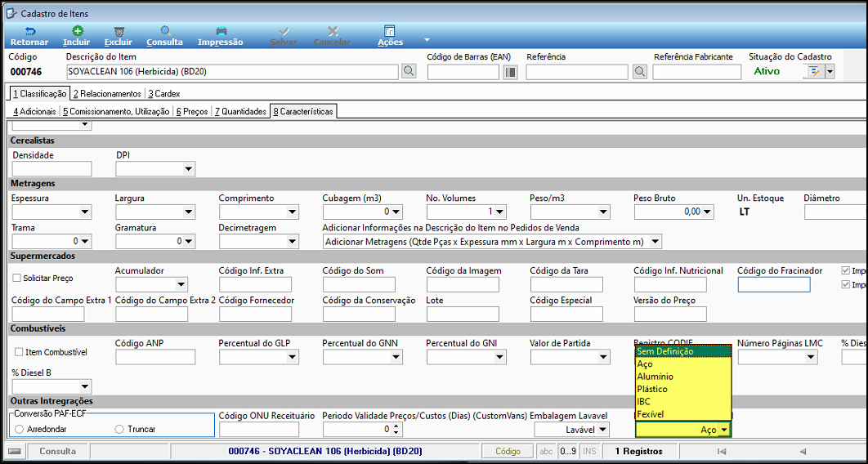Click the 0...9 indicator in status bar
Image resolution: width=868 pixels, height=464 pixels.
[x=567, y=451]
